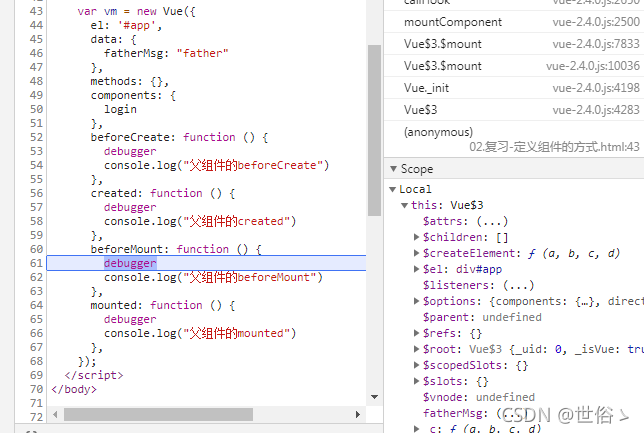Open source link vue-2.4.0.js:4198
Viewport: 644px width, 433px height.
tap(596, 88)
